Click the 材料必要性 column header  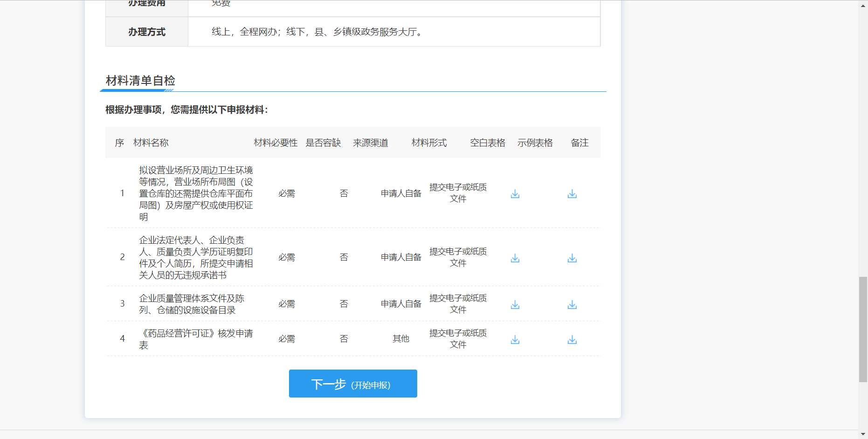tap(276, 143)
